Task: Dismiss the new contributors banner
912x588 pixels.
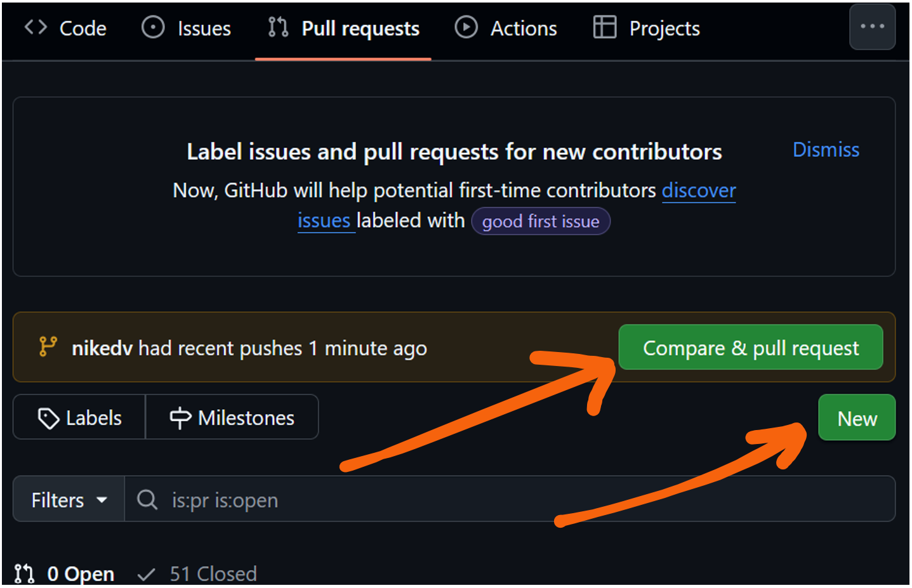Action: [x=826, y=150]
